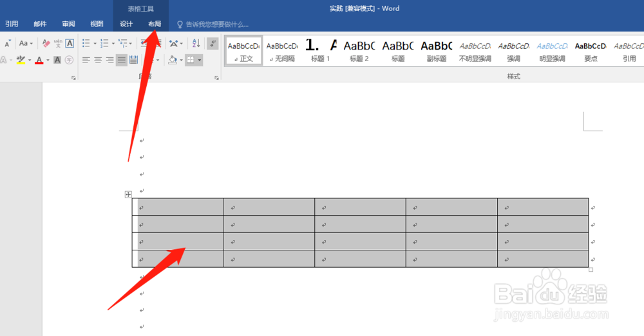Image resolution: width=644 pixels, height=336 pixels.
Task: Toggle show/hide paragraph marks
Action: pos(213,43)
